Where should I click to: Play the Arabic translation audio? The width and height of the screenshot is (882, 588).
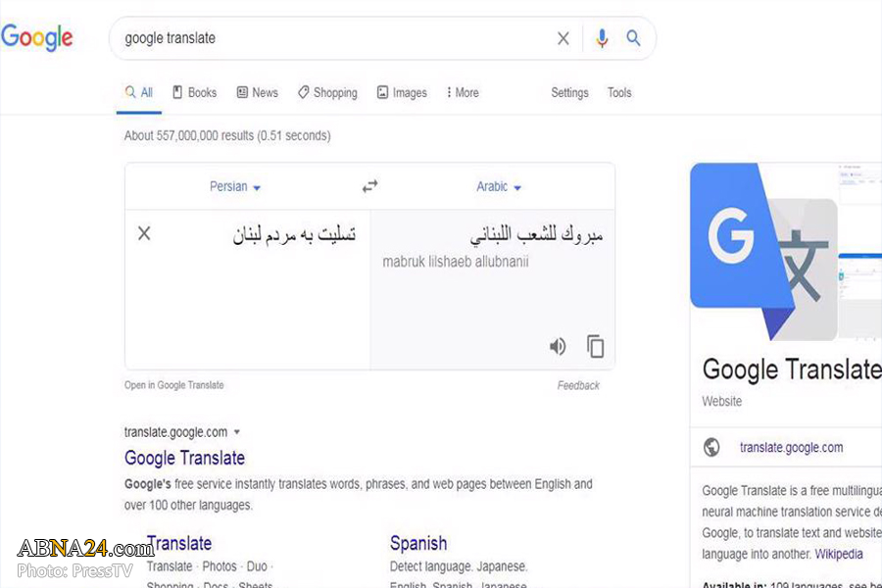click(558, 346)
